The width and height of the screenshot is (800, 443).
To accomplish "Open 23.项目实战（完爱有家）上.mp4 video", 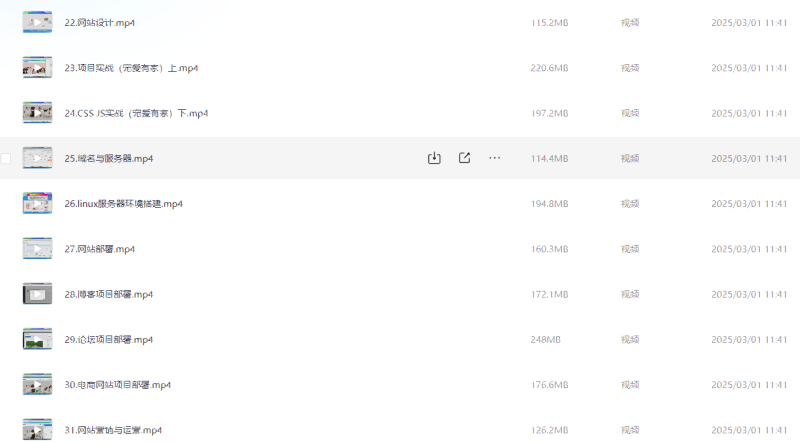I will (131, 68).
